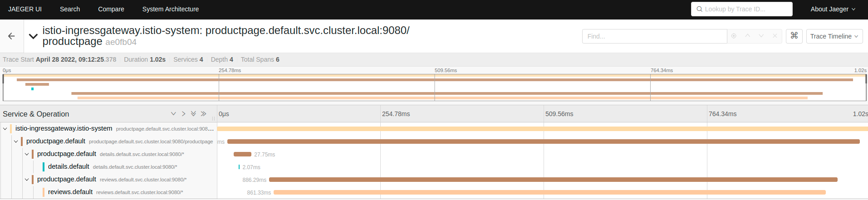Select productpage.default reviews.default.svc span name
This screenshot has width=868, height=200.
point(112,180)
